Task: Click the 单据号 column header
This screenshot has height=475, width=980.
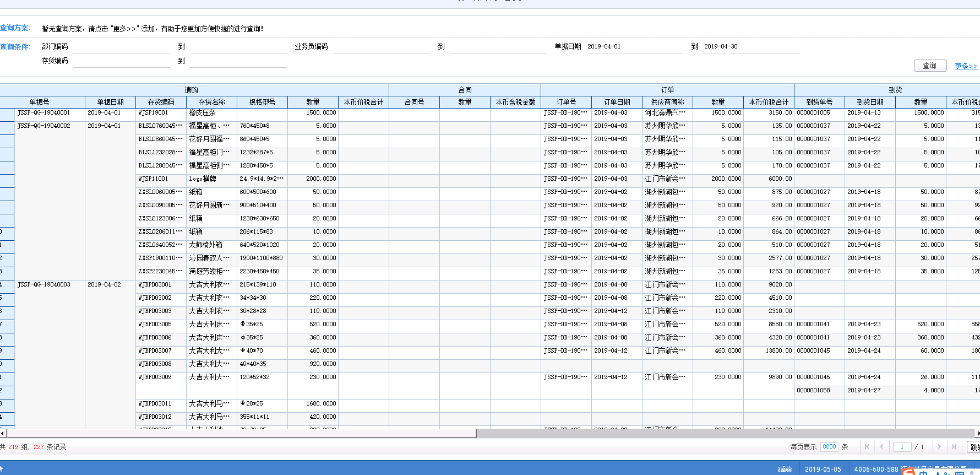Action: click(x=40, y=102)
